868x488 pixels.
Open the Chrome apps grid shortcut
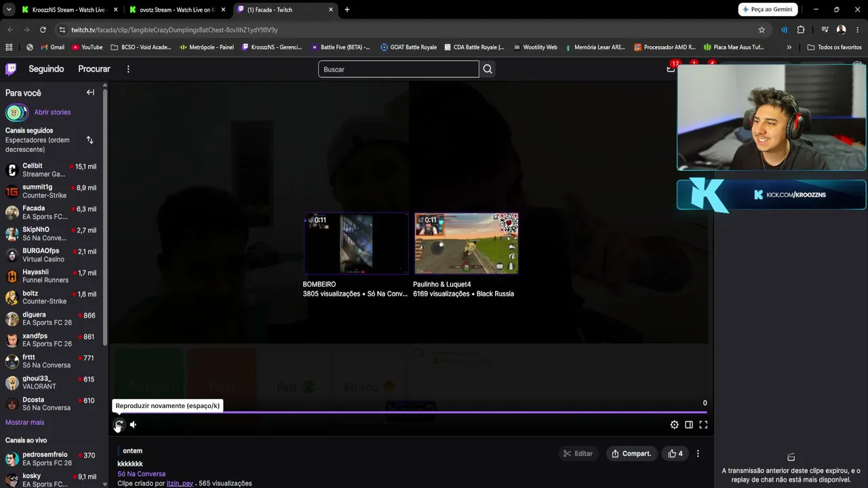pyautogui.click(x=9, y=47)
